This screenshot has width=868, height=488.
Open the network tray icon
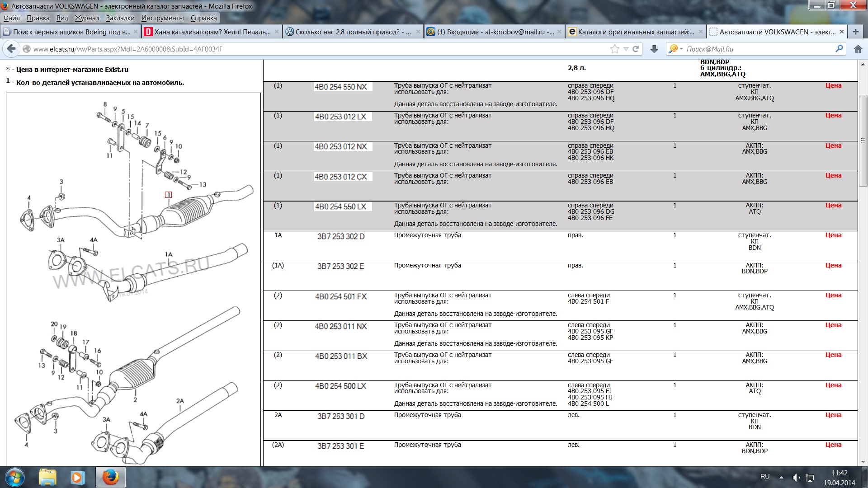(810, 477)
